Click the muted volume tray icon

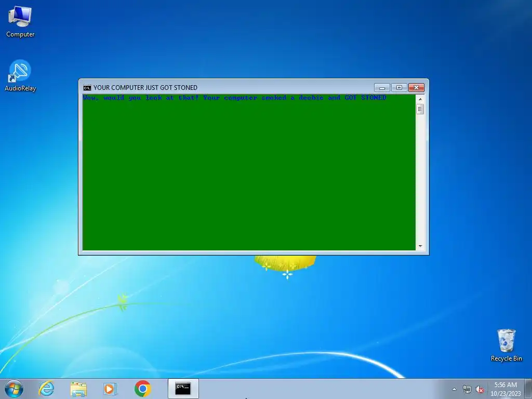tap(480, 389)
